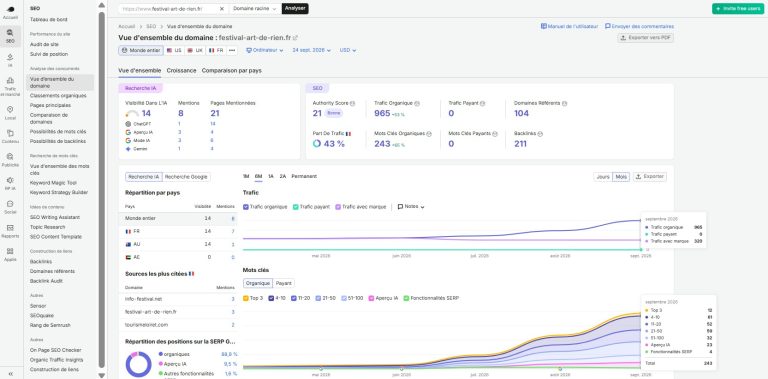The width and height of the screenshot is (768, 379).
Task: Open Keyword Magic Tool in sidebar
Action: 53,183
